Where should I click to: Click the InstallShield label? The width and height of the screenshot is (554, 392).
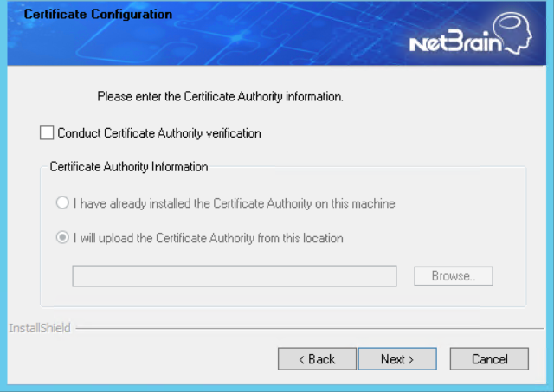(40, 329)
